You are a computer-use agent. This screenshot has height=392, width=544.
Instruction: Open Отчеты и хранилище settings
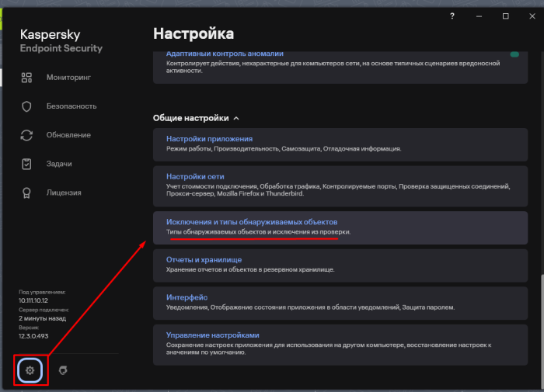click(x=204, y=259)
